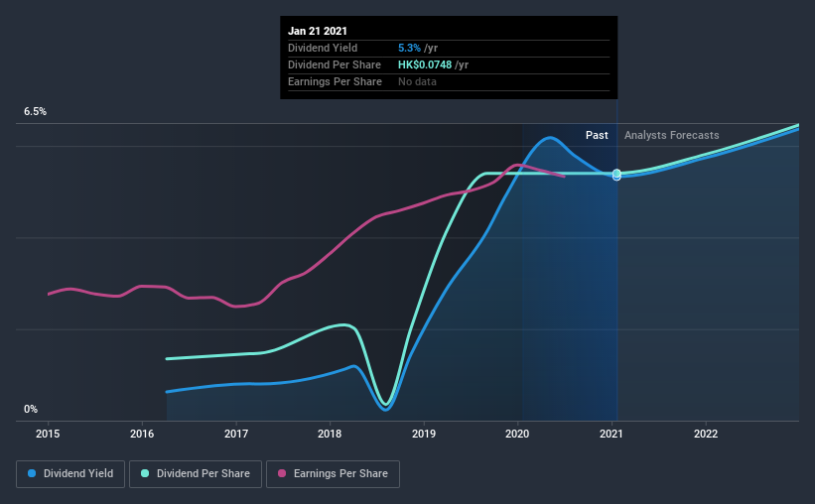Click the No data earnings value
The height and width of the screenshot is (504, 815).
click(x=417, y=81)
